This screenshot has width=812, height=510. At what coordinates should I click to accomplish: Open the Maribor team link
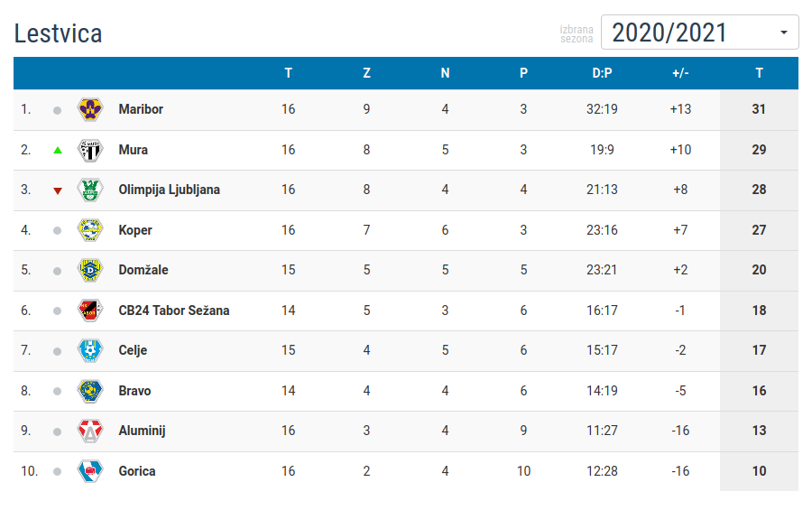point(141,109)
